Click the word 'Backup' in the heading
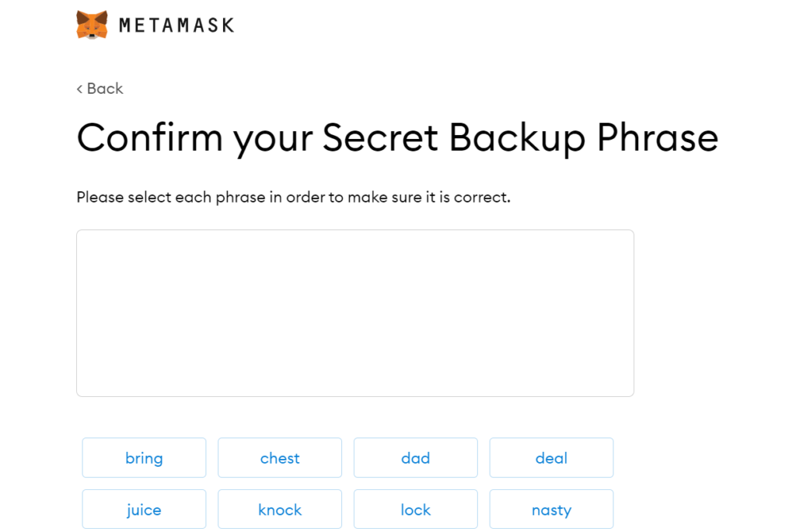Viewport: 796px width, 532px height. pos(517,139)
